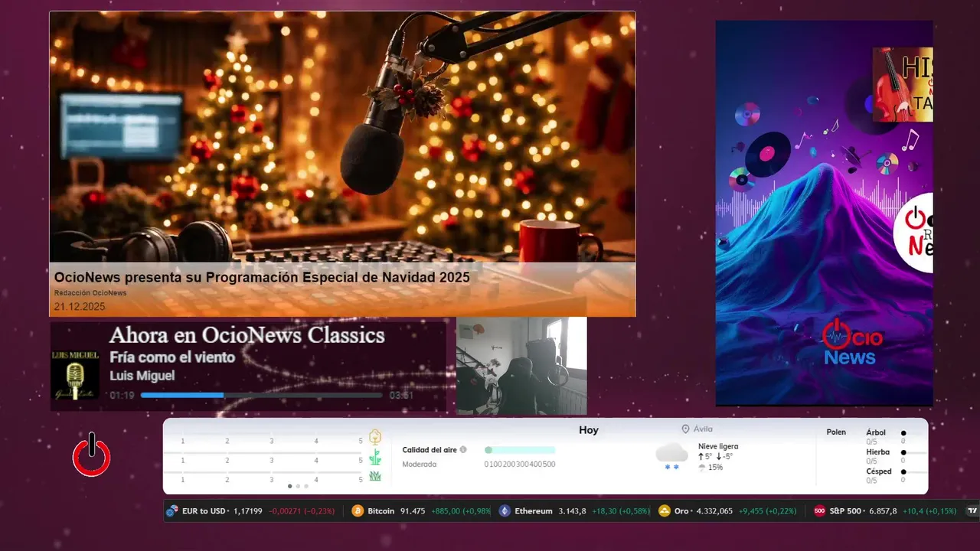Click the S&P 500 ticker label
The width and height of the screenshot is (980, 551).
point(845,511)
